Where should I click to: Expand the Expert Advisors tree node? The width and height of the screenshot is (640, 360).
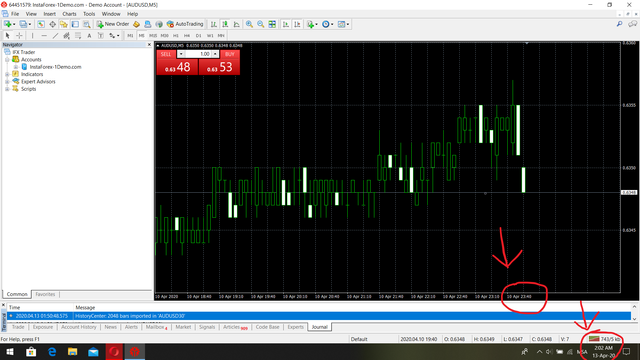[7, 82]
